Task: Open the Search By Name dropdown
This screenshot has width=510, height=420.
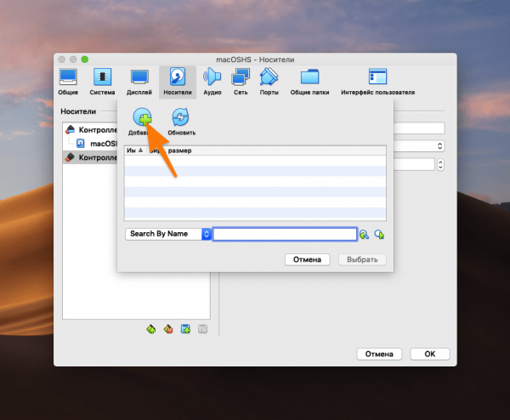Action: click(x=168, y=234)
